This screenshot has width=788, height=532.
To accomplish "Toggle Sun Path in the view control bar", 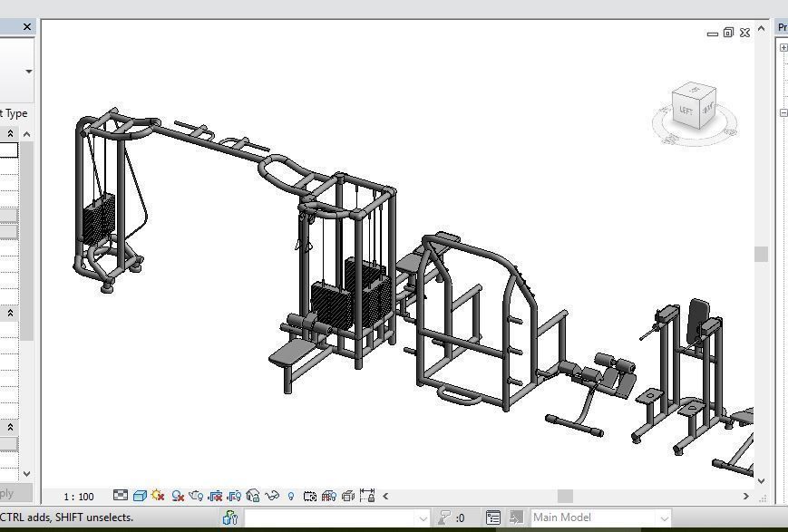I will 159,496.
